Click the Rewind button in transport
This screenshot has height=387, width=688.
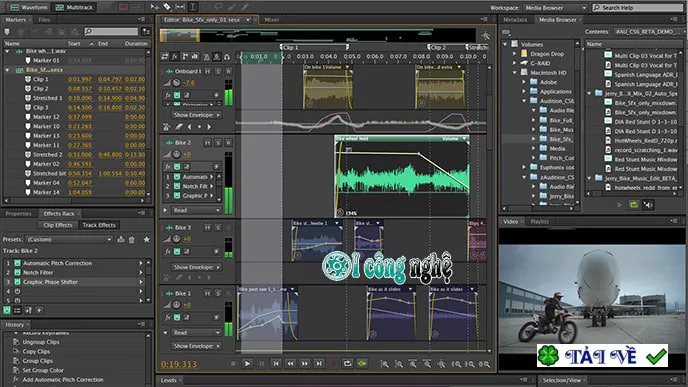[290, 363]
